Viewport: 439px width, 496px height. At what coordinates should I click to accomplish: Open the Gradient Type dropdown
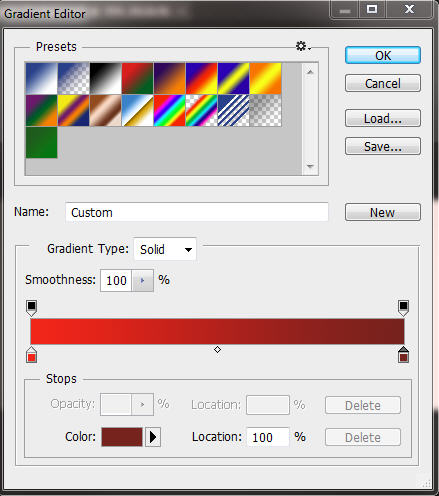tap(165, 249)
